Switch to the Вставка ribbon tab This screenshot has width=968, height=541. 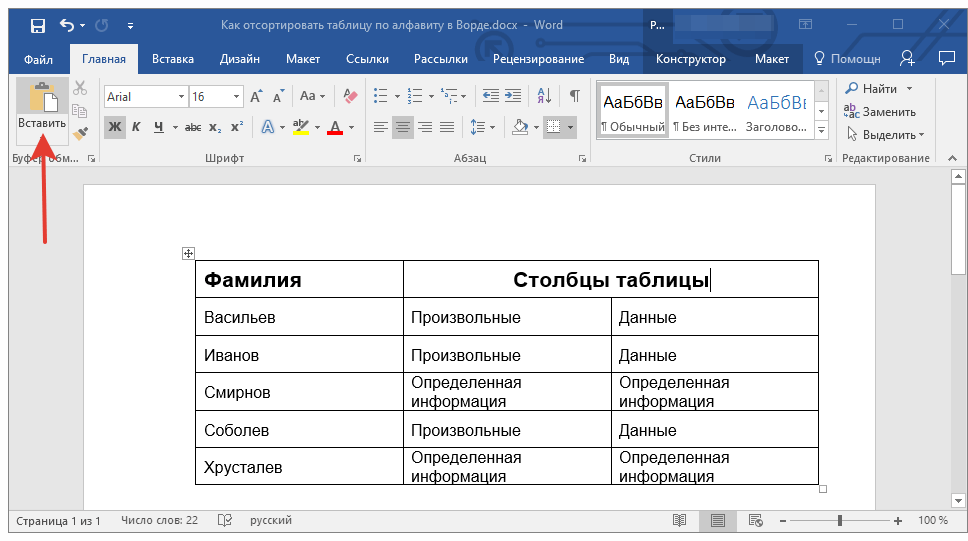[173, 59]
